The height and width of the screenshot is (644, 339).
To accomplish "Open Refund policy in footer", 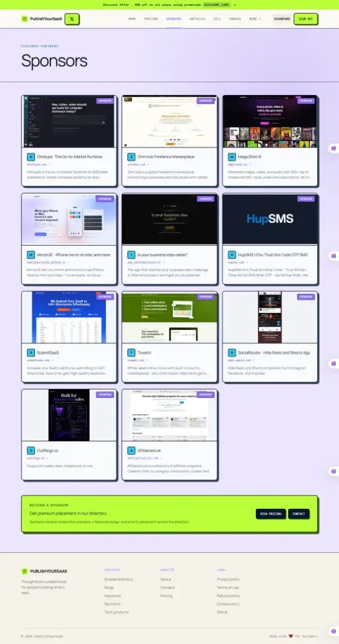I will pos(229,596).
